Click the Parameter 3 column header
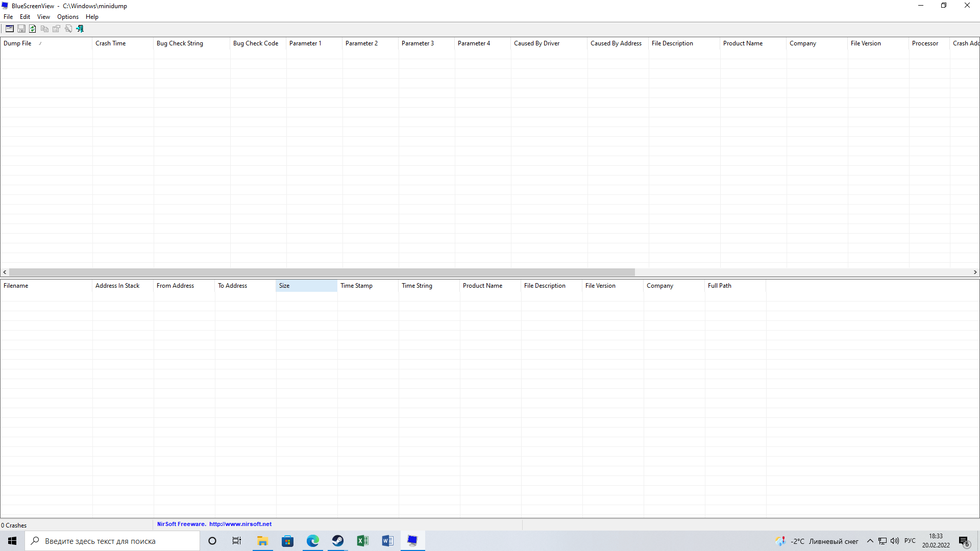Viewport: 980px width, 551px height. click(x=426, y=43)
